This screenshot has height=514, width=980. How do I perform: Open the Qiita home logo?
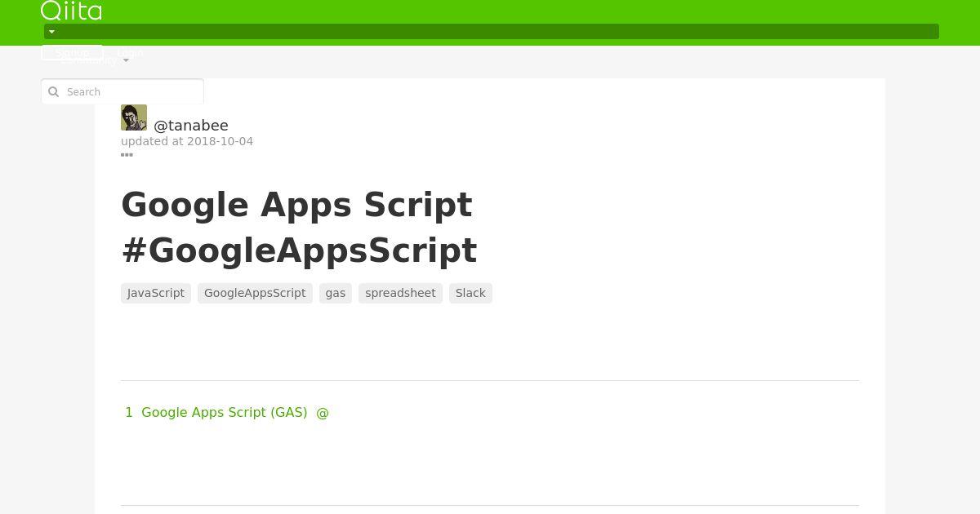click(x=71, y=11)
